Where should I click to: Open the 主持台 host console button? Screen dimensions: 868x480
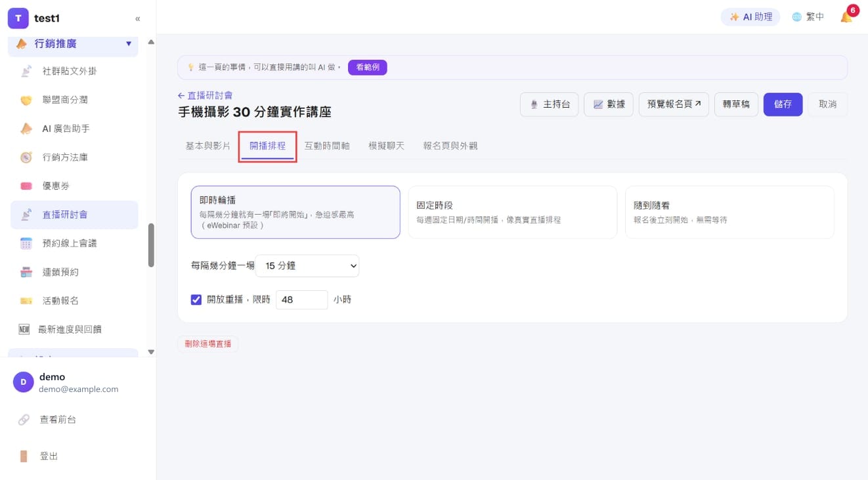click(x=549, y=104)
